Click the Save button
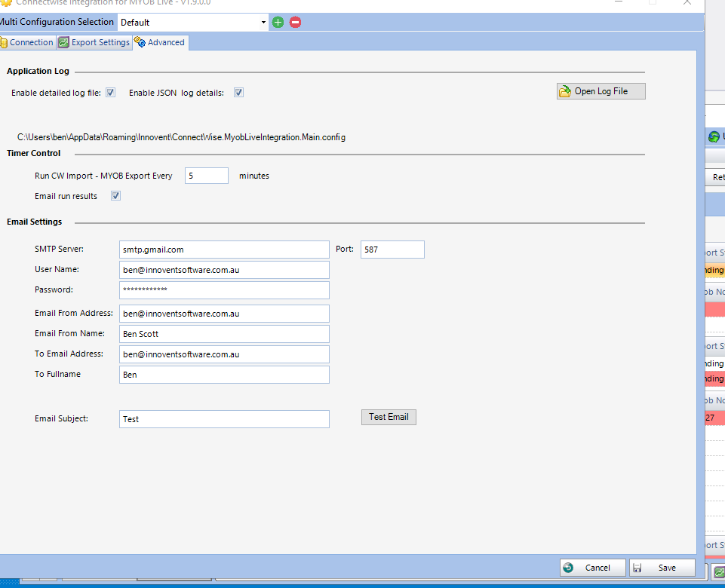Screen dimensions: 725x588 tap(662, 568)
